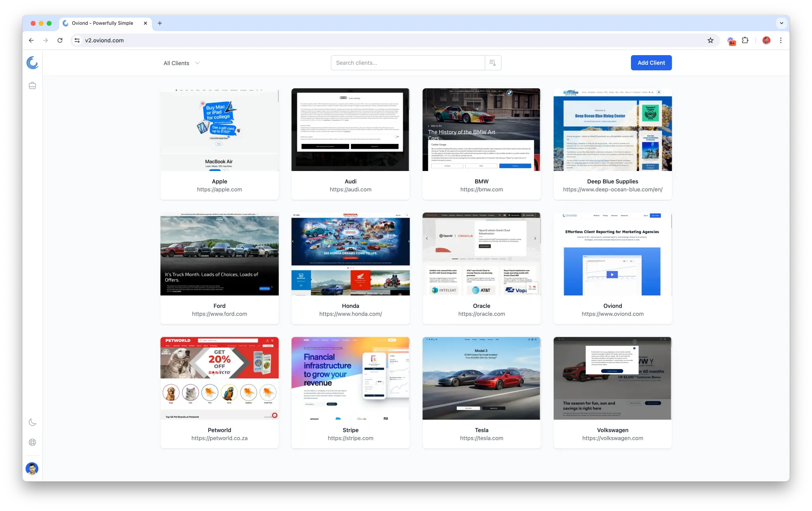Image resolution: width=812 pixels, height=511 pixels.
Task: Click the Oviond logo in sidebar
Action: (32, 63)
